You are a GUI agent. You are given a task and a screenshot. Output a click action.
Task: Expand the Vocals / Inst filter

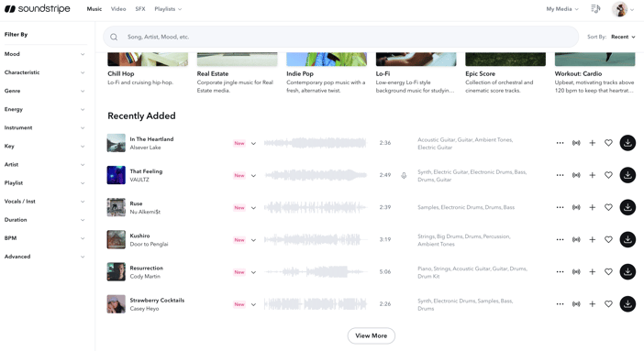[x=44, y=201]
